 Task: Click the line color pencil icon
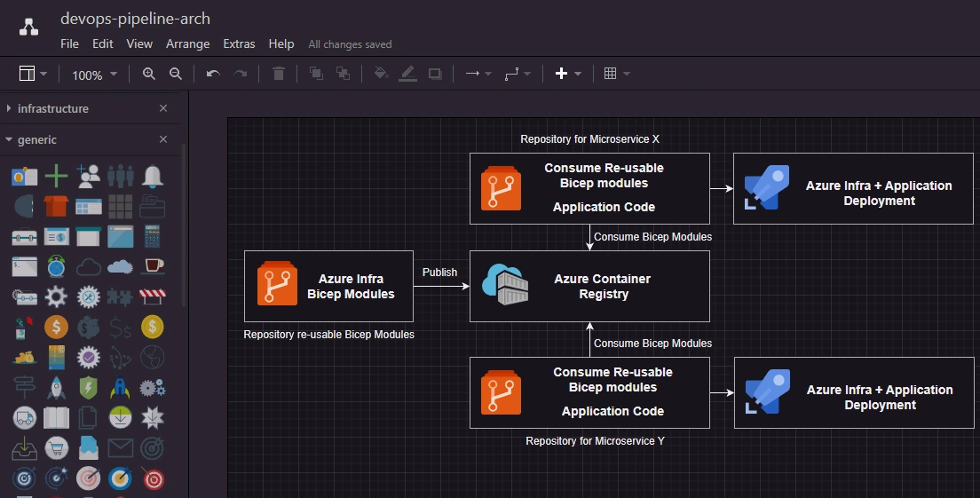coord(407,74)
